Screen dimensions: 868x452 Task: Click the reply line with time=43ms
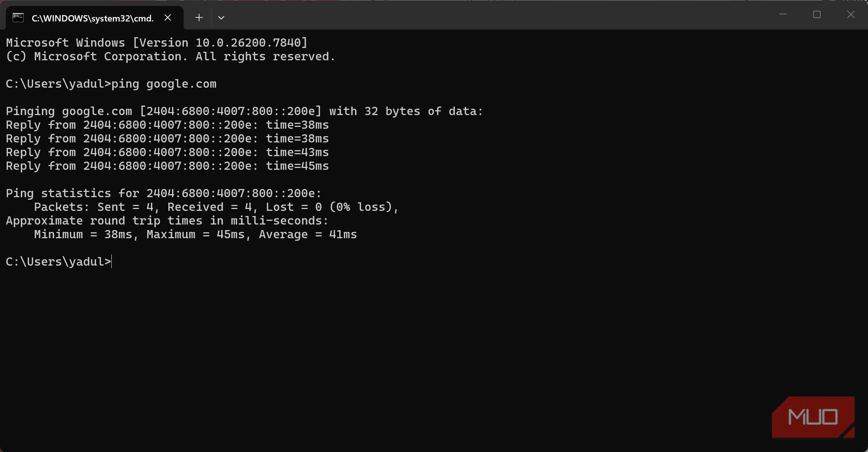pos(167,152)
